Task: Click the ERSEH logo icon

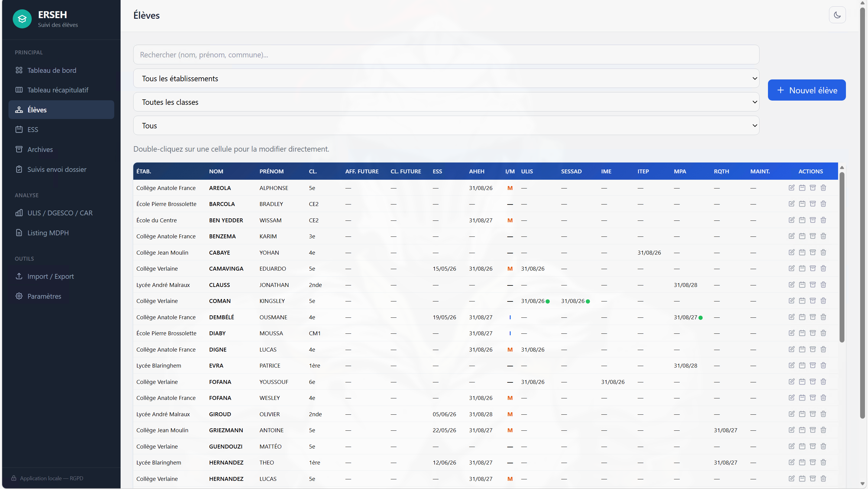Action: [x=22, y=19]
